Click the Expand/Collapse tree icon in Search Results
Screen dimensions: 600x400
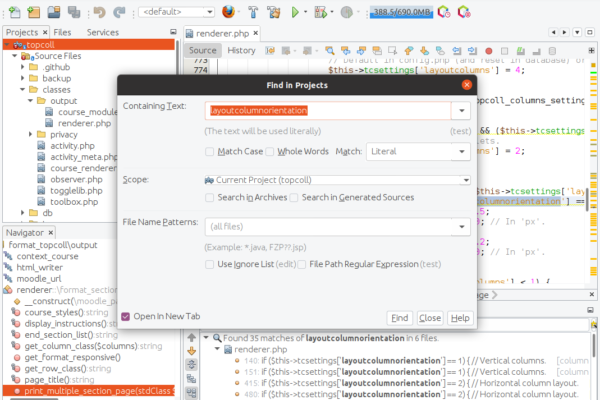coord(192,364)
